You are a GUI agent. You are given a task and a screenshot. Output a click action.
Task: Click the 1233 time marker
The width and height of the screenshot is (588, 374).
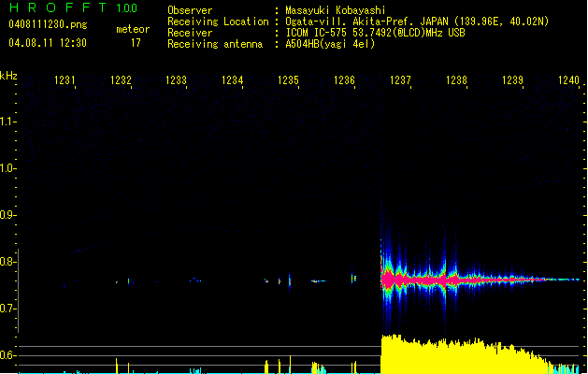177,80
